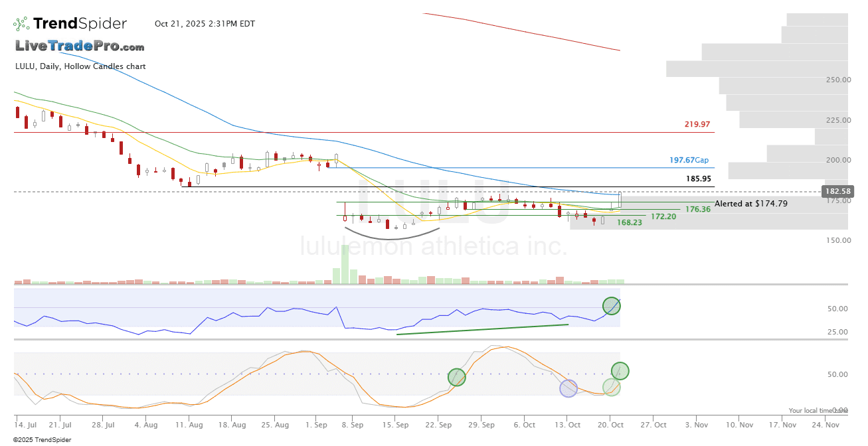The width and height of the screenshot is (868, 446).
Task: Click the 'Alerted at $174.79' annotation
Action: [x=751, y=204]
